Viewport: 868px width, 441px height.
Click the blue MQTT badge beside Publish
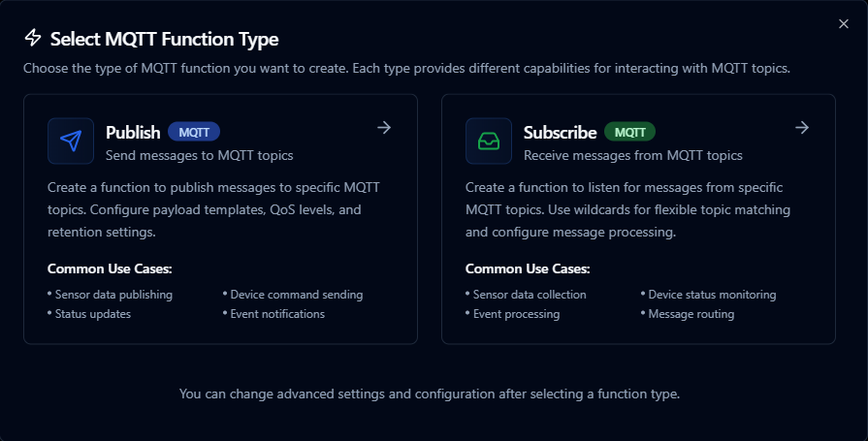194,132
